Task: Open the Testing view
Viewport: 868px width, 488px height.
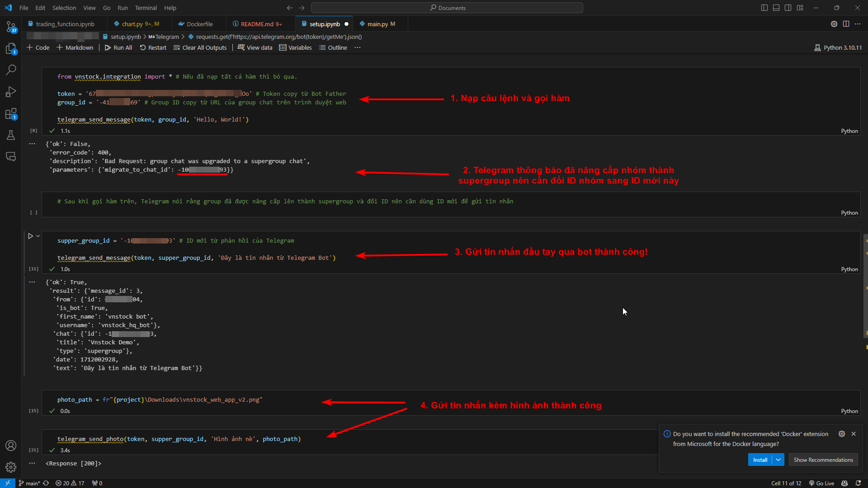Action: pos(11,135)
